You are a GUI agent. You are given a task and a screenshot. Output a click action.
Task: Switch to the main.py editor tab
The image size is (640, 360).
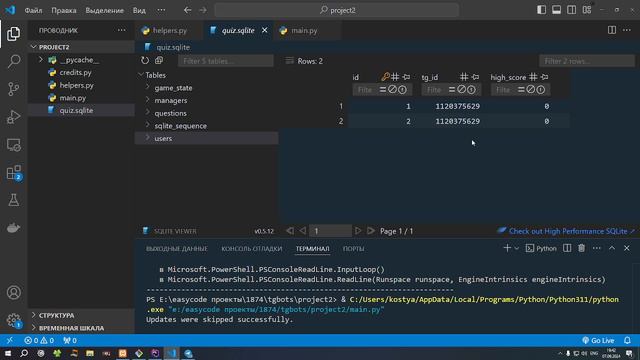pos(304,30)
